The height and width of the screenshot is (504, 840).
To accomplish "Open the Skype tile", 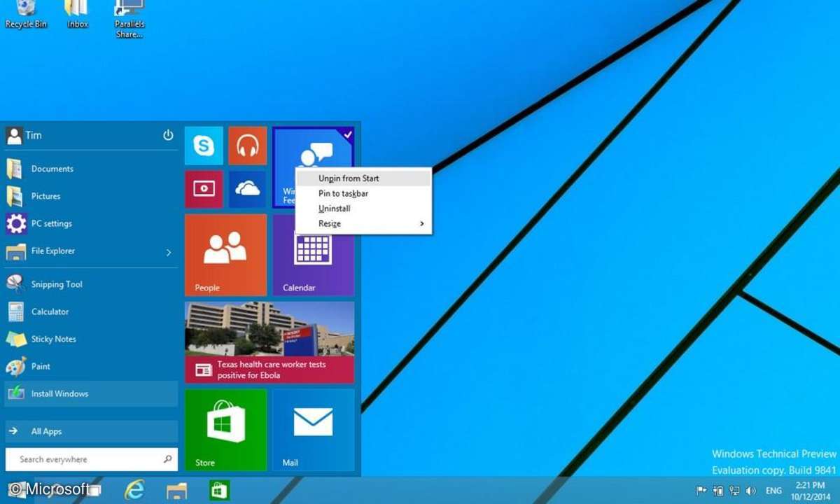I will point(204,146).
